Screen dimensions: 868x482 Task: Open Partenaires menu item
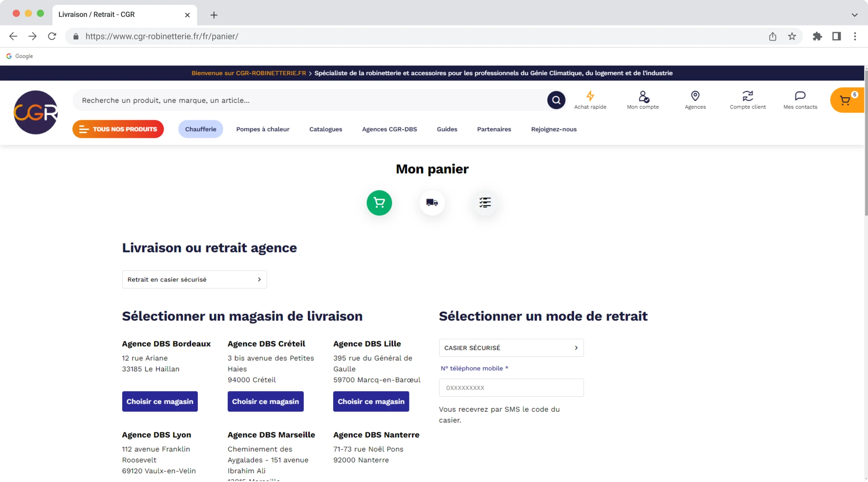pyautogui.click(x=494, y=129)
